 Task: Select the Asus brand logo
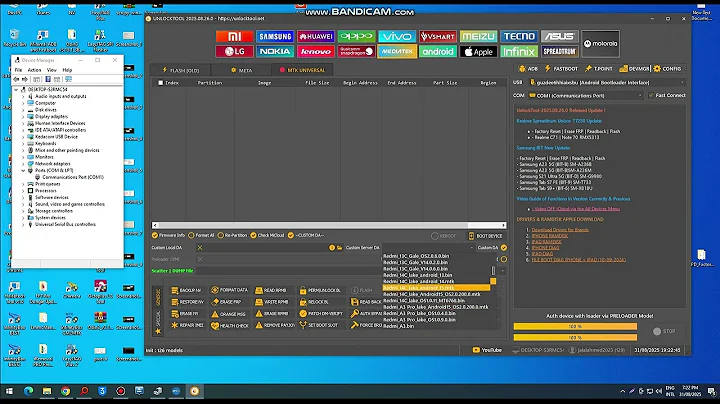tap(559, 36)
